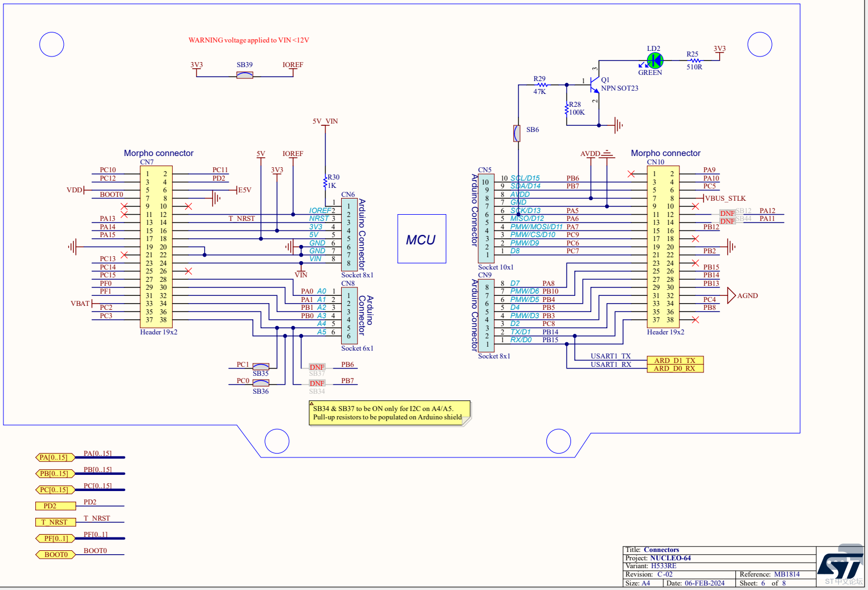The width and height of the screenshot is (868, 590).
Task: Select the CN9 Arduino socket body
Action: [x=486, y=315]
